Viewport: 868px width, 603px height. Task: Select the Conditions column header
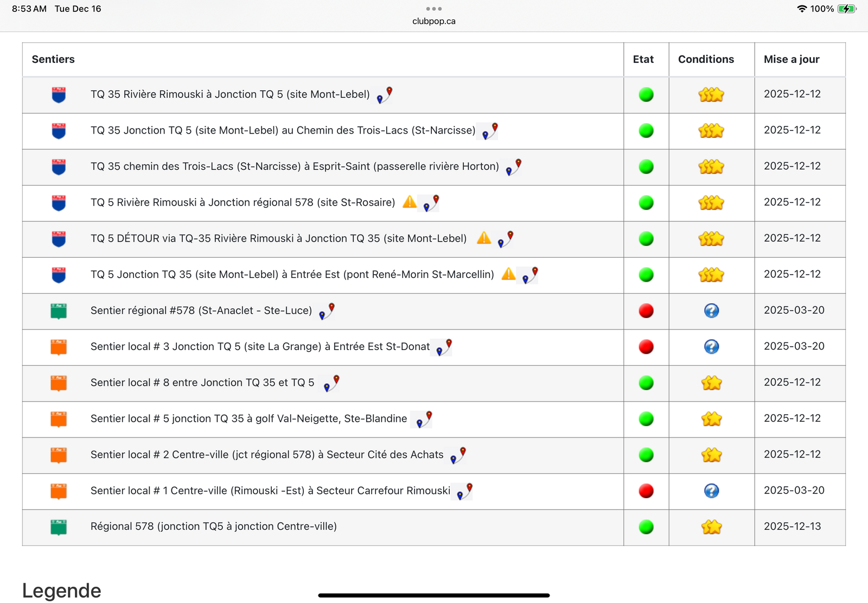tap(706, 59)
